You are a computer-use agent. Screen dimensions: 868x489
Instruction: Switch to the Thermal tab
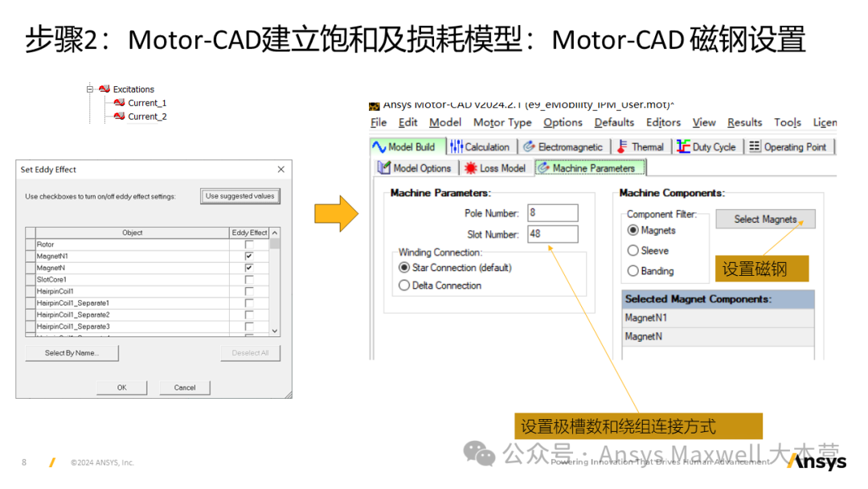point(641,146)
